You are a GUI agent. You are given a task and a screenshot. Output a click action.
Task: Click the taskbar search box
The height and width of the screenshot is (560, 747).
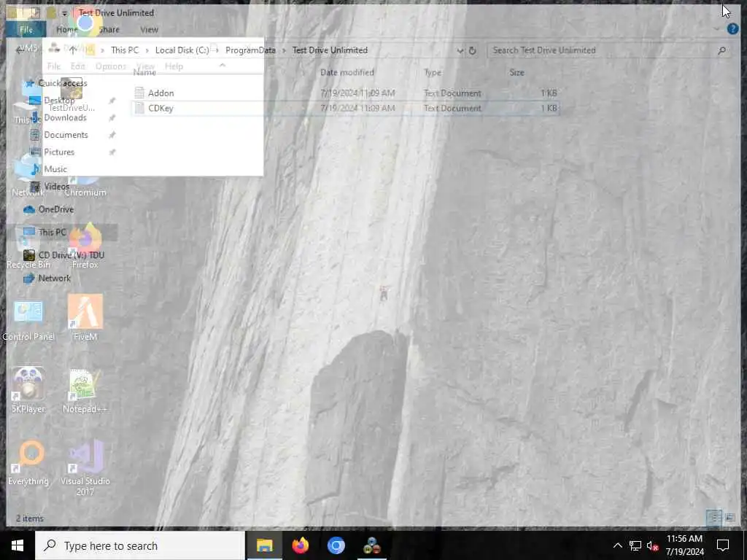point(140,545)
